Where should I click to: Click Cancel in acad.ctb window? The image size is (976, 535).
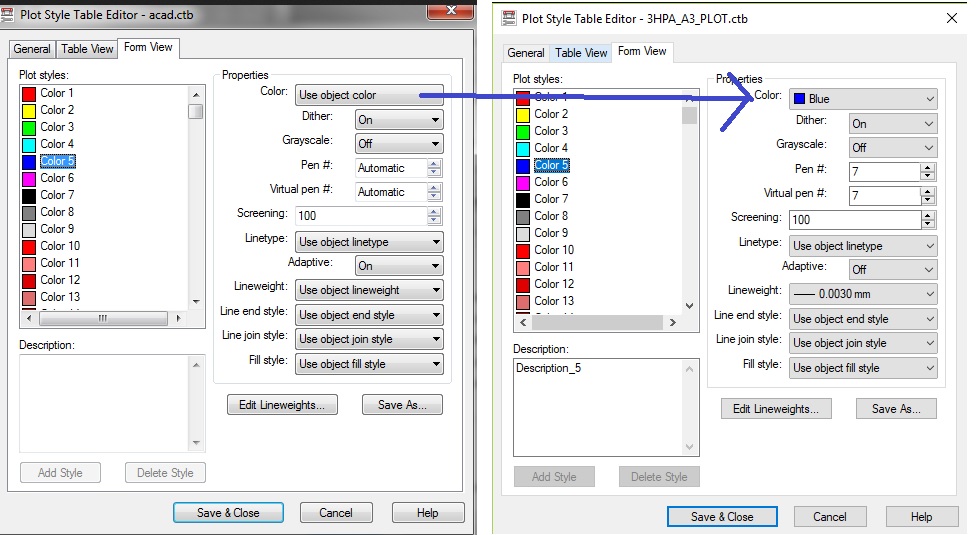pos(336,513)
